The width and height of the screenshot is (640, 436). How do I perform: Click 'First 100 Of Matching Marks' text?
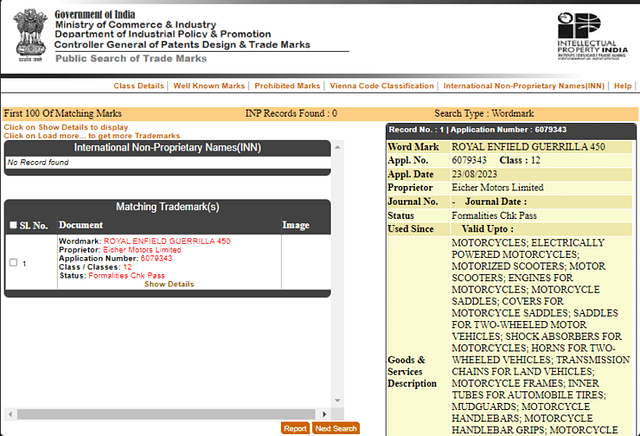click(x=63, y=113)
